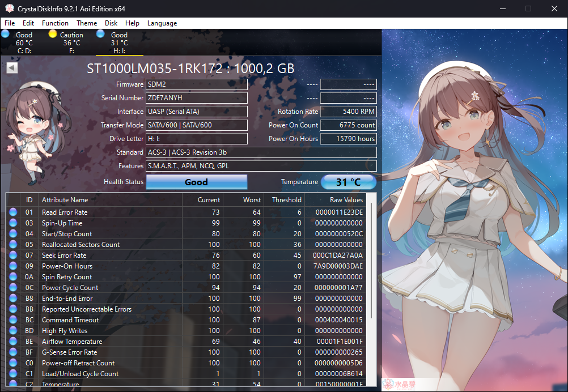The image size is (568, 392).
Task: Click status orb for Power-On Hours
Action: (x=13, y=266)
